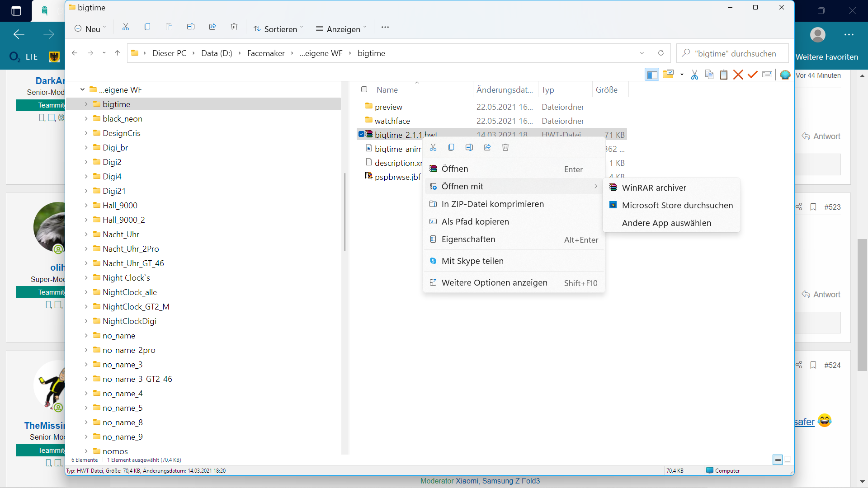Image resolution: width=868 pixels, height=488 pixels.
Task: Click the Copy icon in the context menu
Action: [451, 147]
